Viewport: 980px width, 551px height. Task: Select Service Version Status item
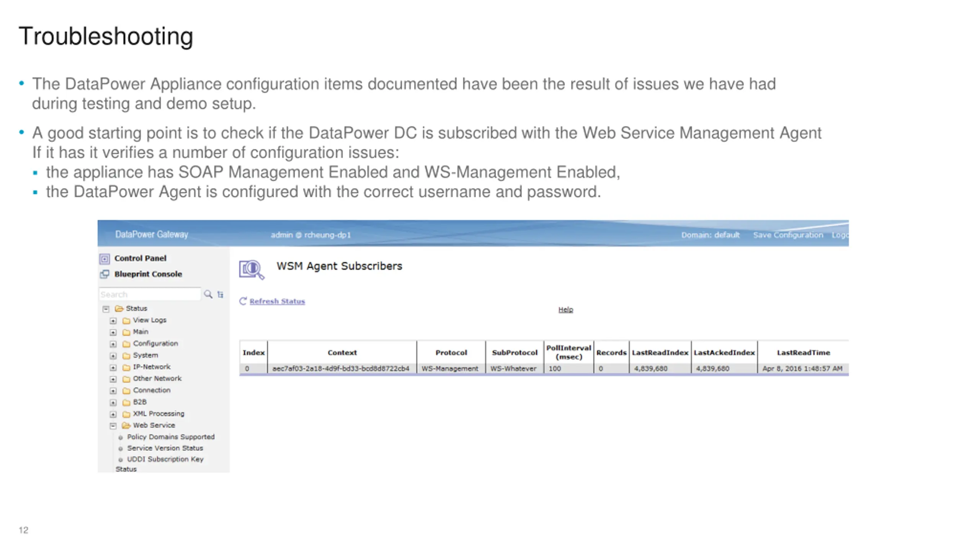165,448
